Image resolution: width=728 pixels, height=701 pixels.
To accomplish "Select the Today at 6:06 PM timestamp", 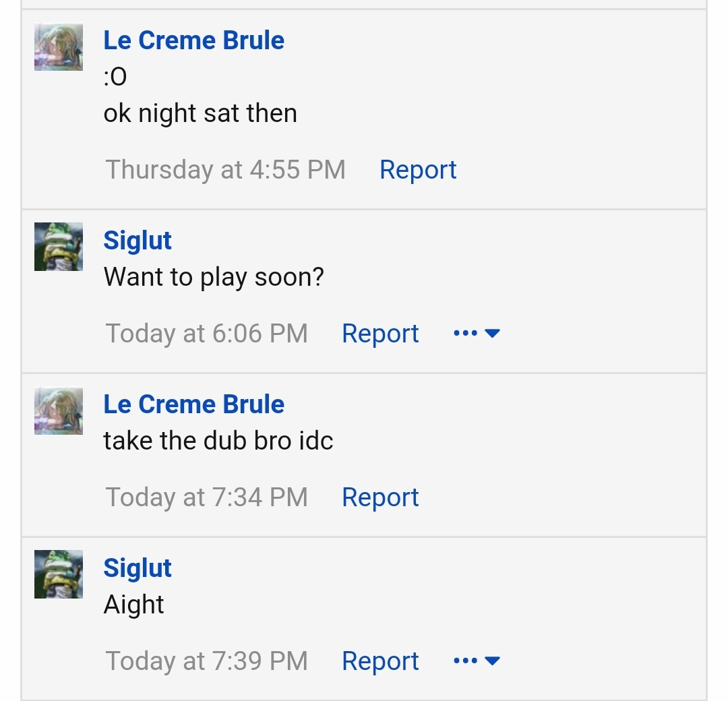I will pos(207,334).
